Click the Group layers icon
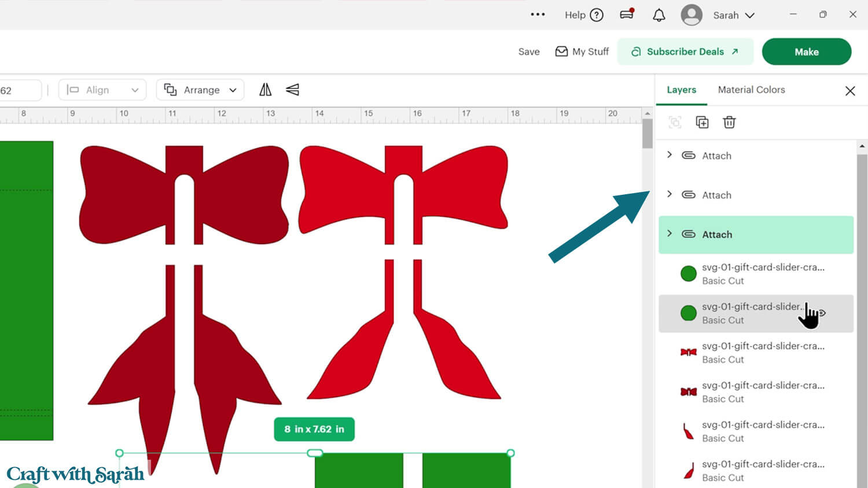 675,122
